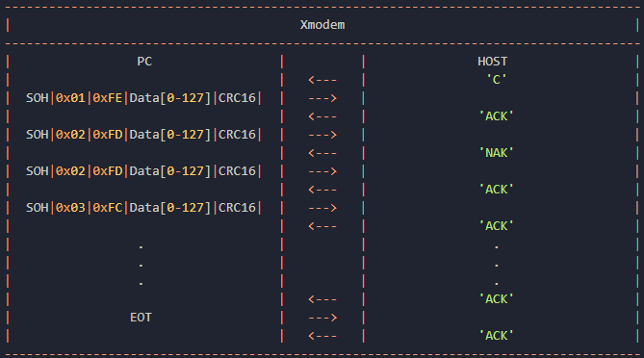Click the first 'ACK' under 'C'

[x=496, y=116]
